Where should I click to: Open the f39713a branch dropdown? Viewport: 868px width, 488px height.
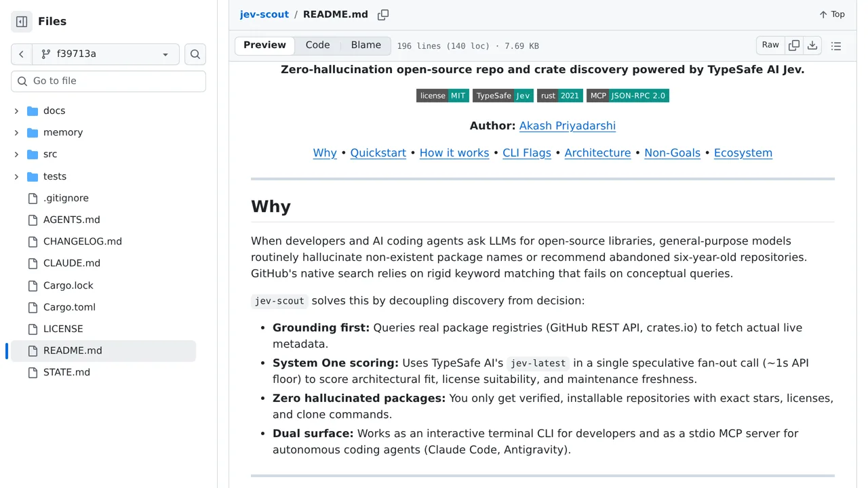106,54
